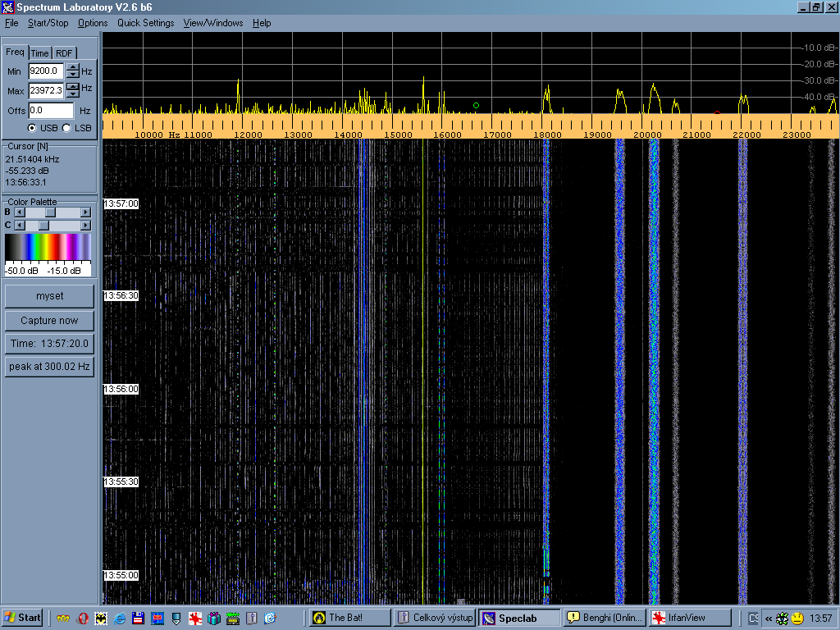Click the Max frequency input field
This screenshot has height=630, width=840.
46,90
